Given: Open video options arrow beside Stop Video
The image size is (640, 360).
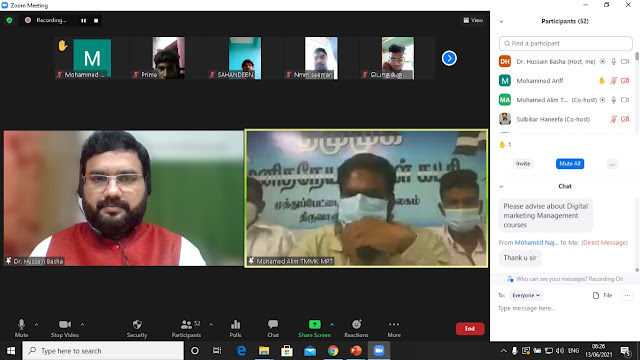Looking at the screenshot, I should pos(82,324).
